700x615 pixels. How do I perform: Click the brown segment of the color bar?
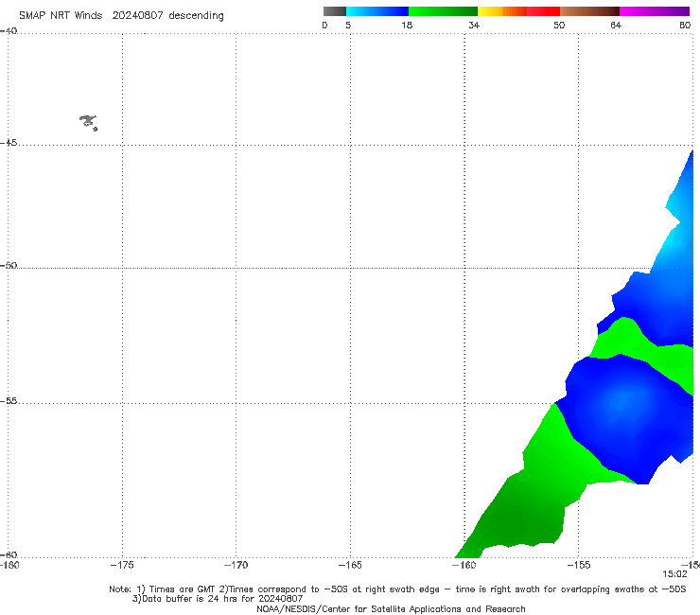pyautogui.click(x=589, y=11)
